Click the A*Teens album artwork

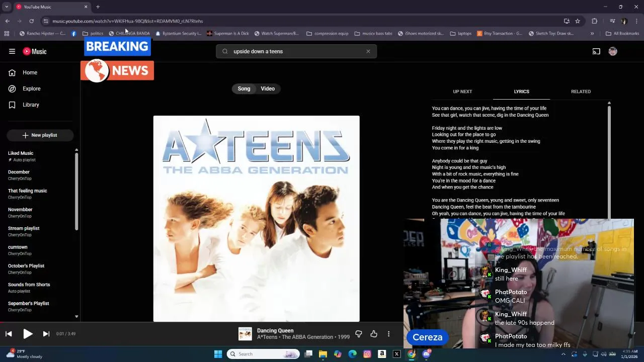pos(257,219)
